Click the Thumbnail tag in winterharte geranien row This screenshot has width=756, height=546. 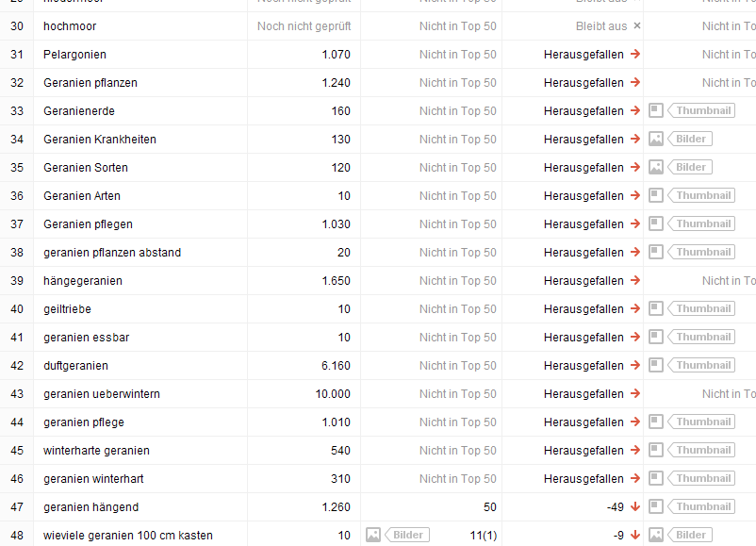[x=702, y=450]
